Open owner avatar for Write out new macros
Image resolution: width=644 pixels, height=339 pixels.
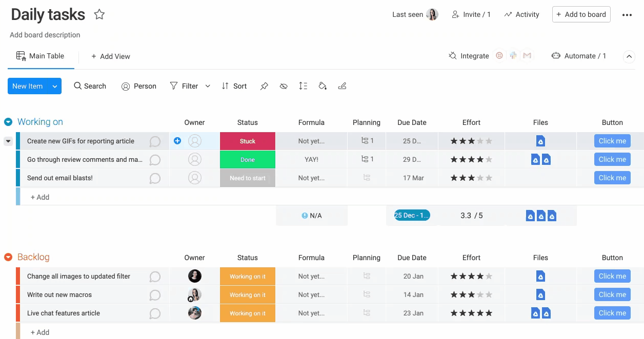pos(195,295)
